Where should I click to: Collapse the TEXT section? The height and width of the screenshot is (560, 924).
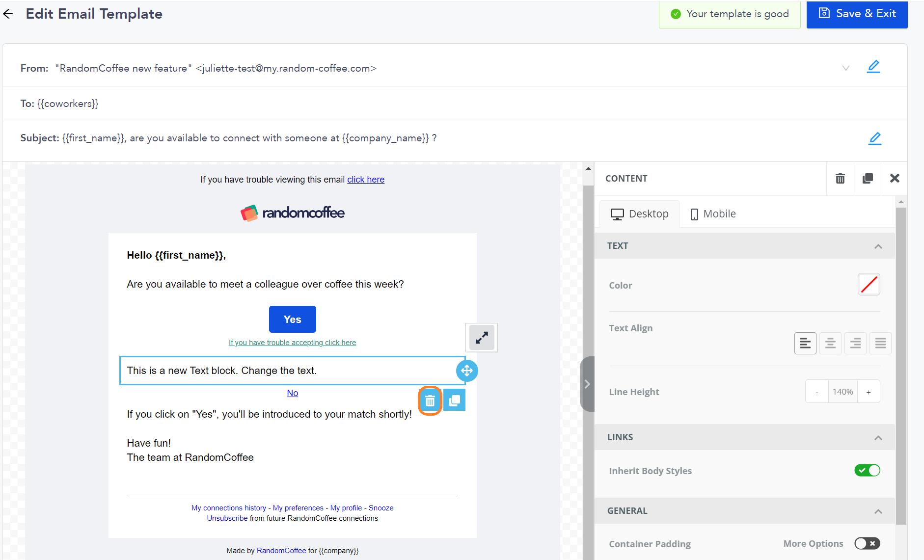pyautogui.click(x=878, y=246)
